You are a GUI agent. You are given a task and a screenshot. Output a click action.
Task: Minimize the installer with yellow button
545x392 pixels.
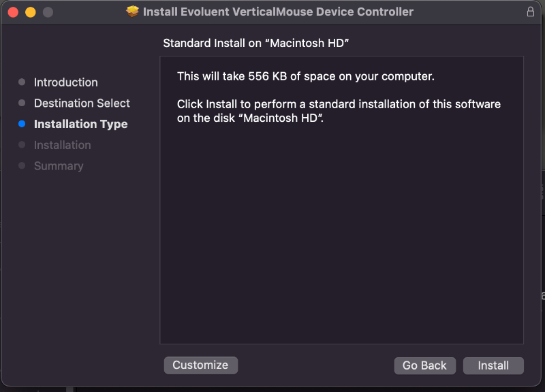tap(31, 12)
